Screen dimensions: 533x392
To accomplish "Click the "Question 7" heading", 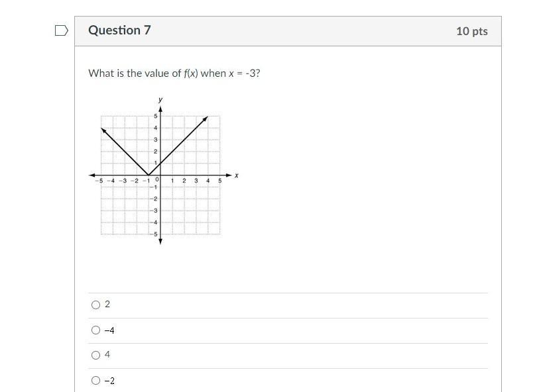I will [119, 30].
